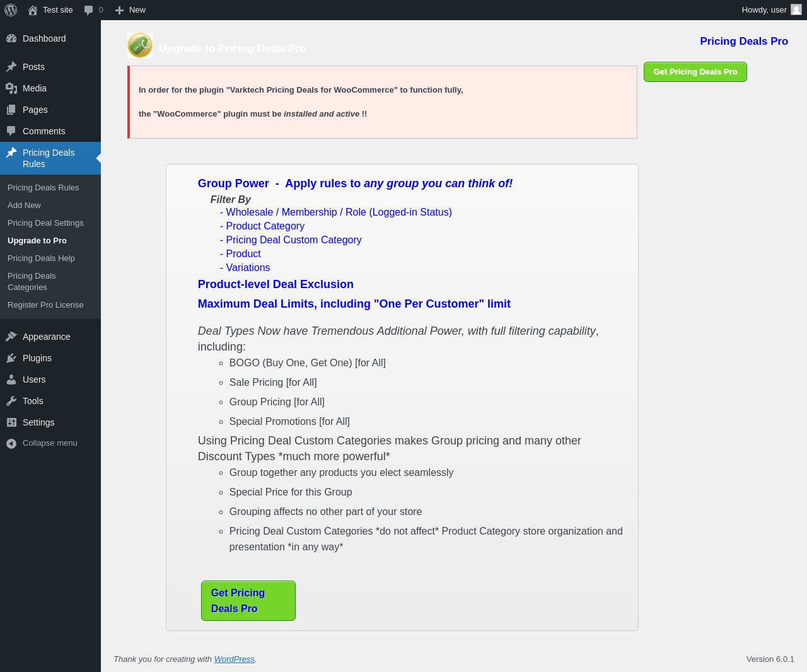The image size is (807, 672).
Task: Click the Plugins plug icon
Action: point(11,358)
